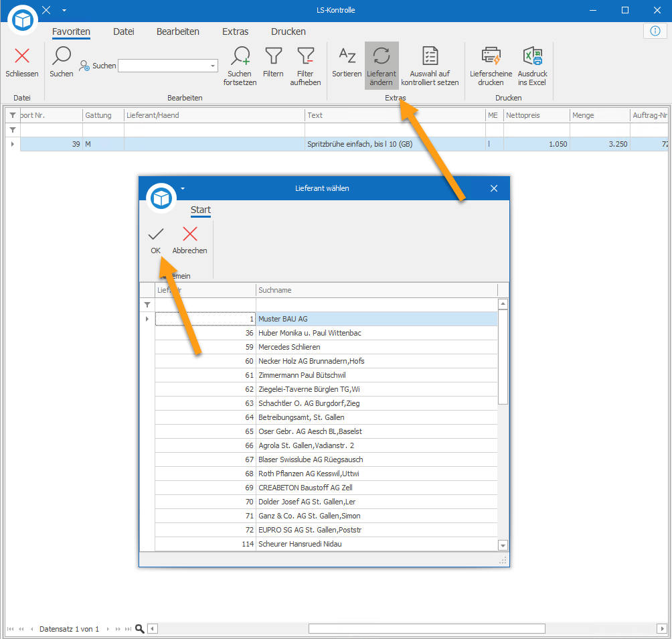
Task: Click the Abbrechen red X in the dialog
Action: coord(190,234)
